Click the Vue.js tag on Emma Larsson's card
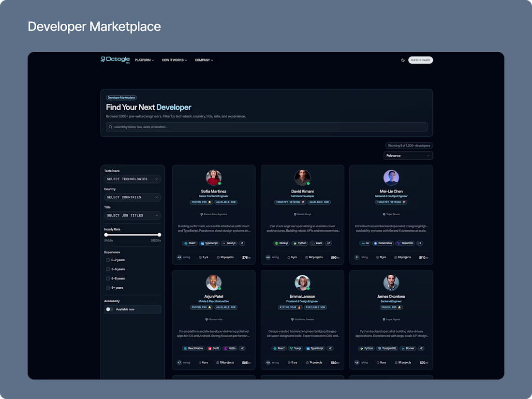 pyautogui.click(x=296, y=348)
